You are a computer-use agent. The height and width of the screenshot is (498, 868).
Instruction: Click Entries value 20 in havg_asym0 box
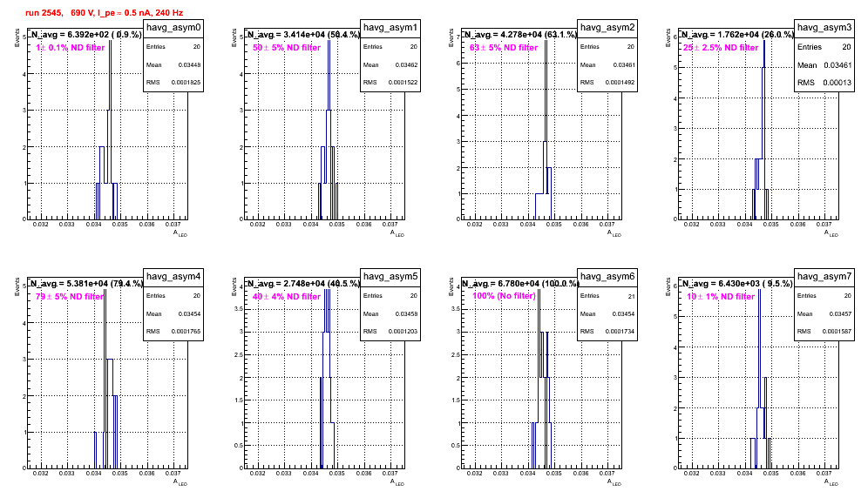[197, 47]
